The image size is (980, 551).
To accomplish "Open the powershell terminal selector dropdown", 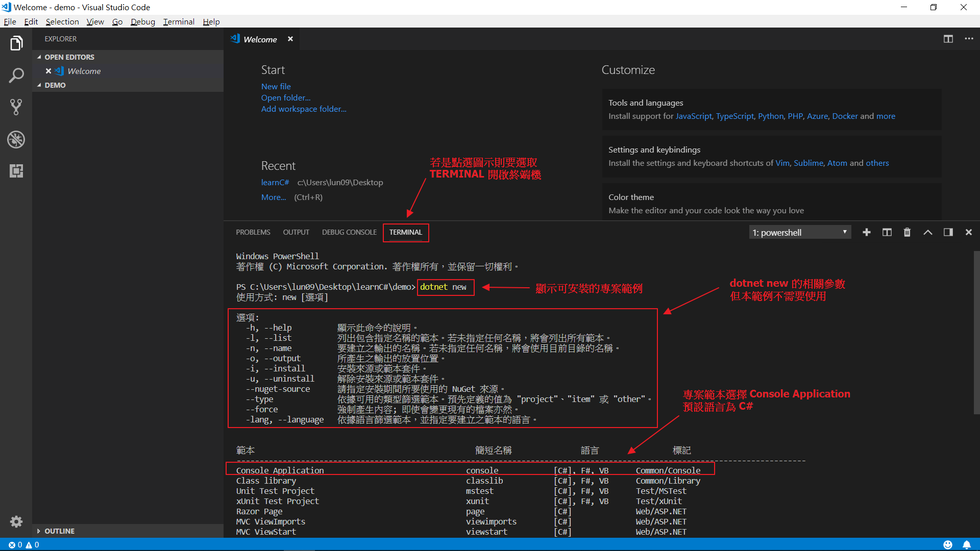I will (799, 233).
